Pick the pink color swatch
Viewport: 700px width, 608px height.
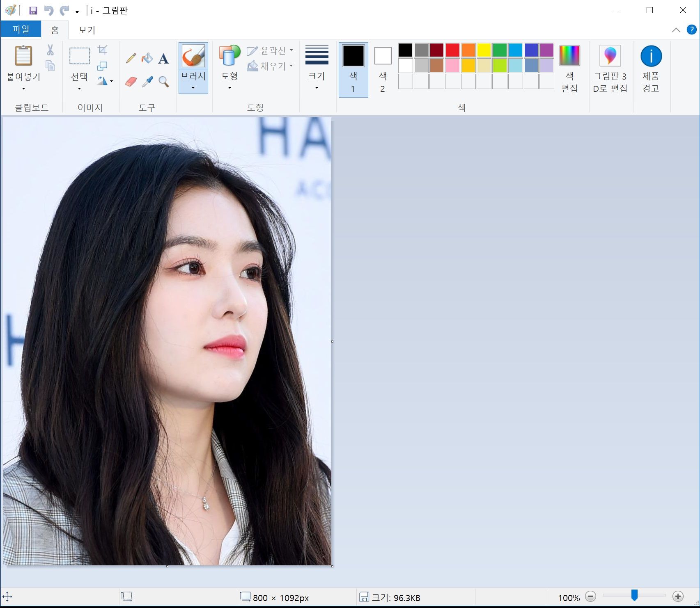[x=452, y=66]
